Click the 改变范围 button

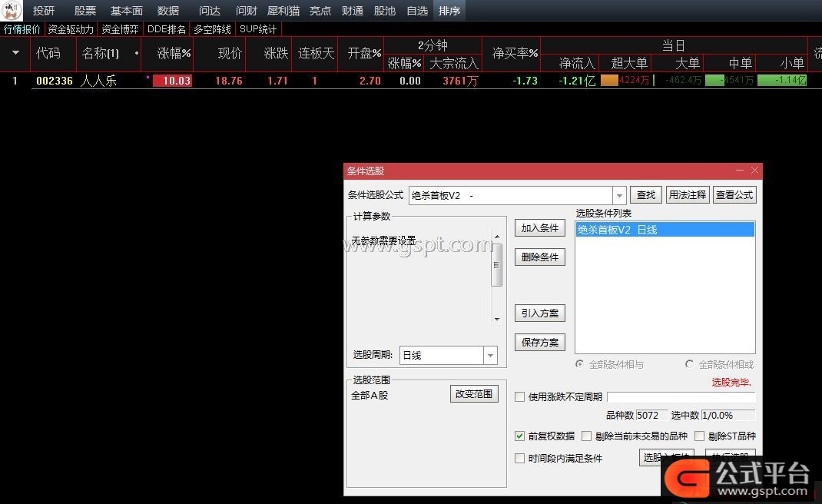[474, 394]
